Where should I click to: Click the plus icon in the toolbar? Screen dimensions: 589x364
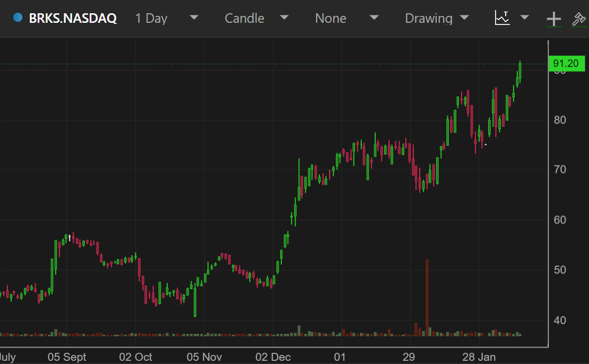(553, 19)
